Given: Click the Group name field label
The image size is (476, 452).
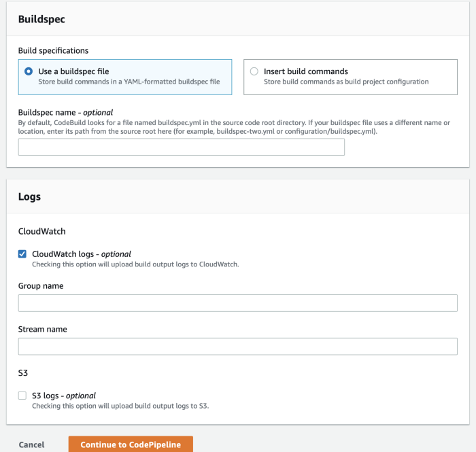Looking at the screenshot, I should click(41, 286).
